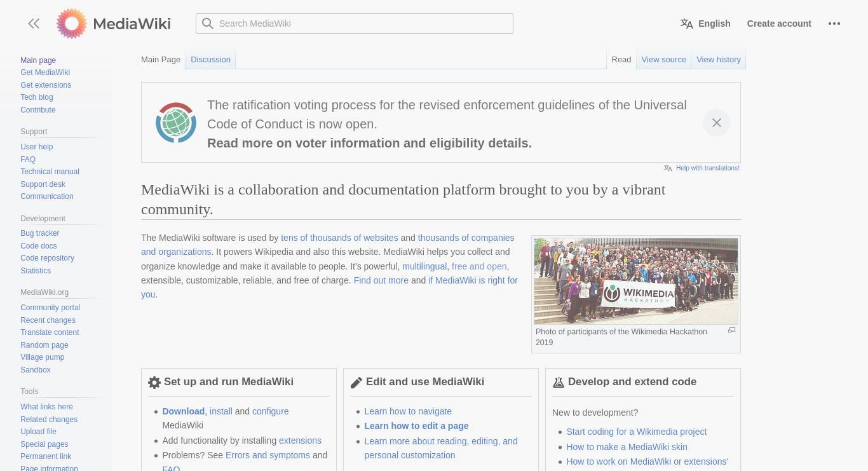Open the View history tab
This screenshot has height=471, width=868.
(719, 59)
